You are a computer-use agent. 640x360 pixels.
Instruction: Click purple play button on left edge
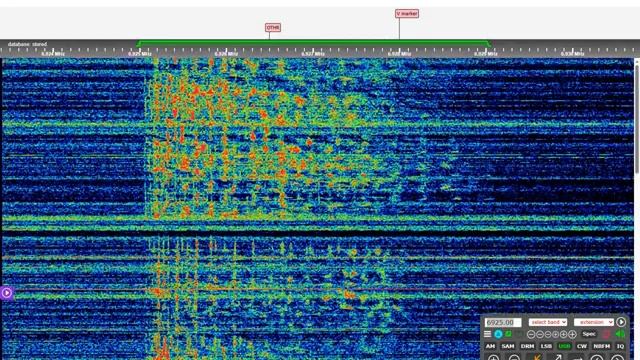click(6, 293)
